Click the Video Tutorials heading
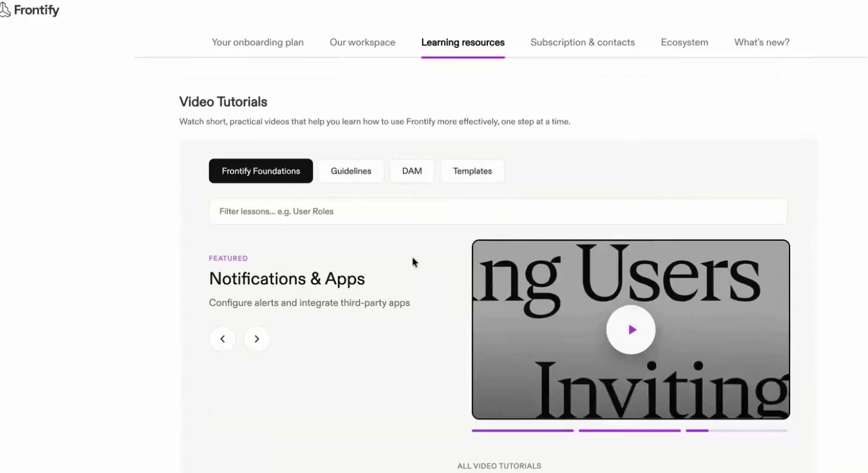Viewport: 868px width, 473px height. click(223, 102)
